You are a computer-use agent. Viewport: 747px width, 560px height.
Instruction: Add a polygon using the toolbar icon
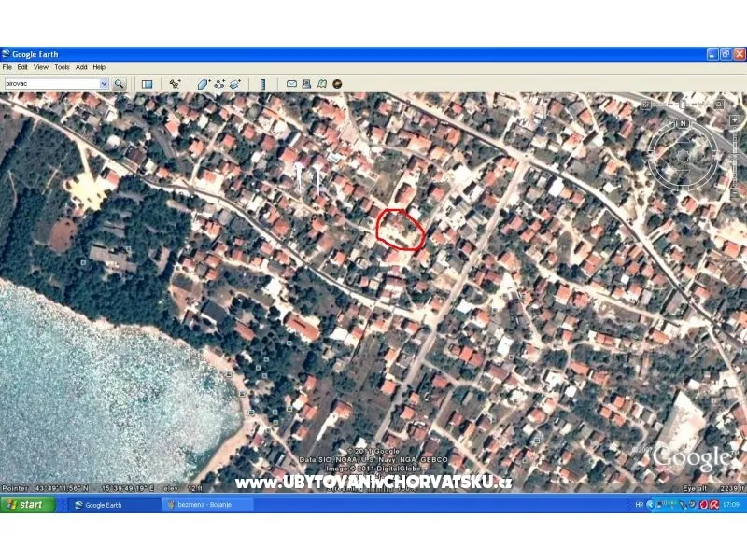204,84
